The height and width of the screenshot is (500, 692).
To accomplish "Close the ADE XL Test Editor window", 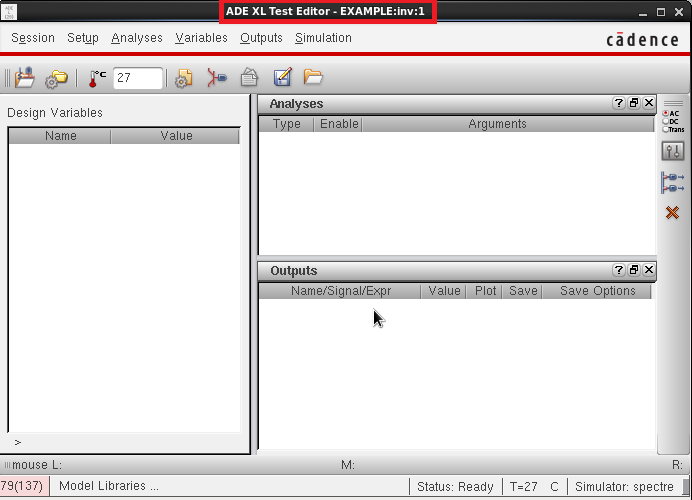I will 679,12.
